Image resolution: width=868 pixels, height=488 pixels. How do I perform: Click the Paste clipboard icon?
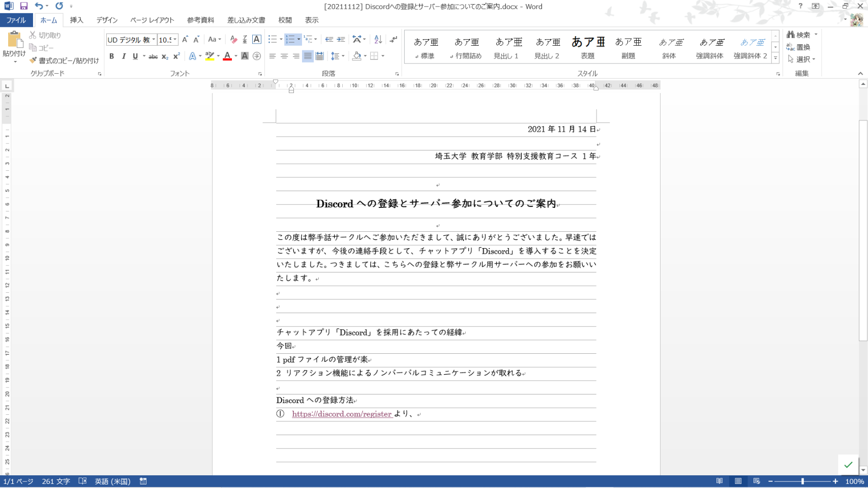point(14,41)
